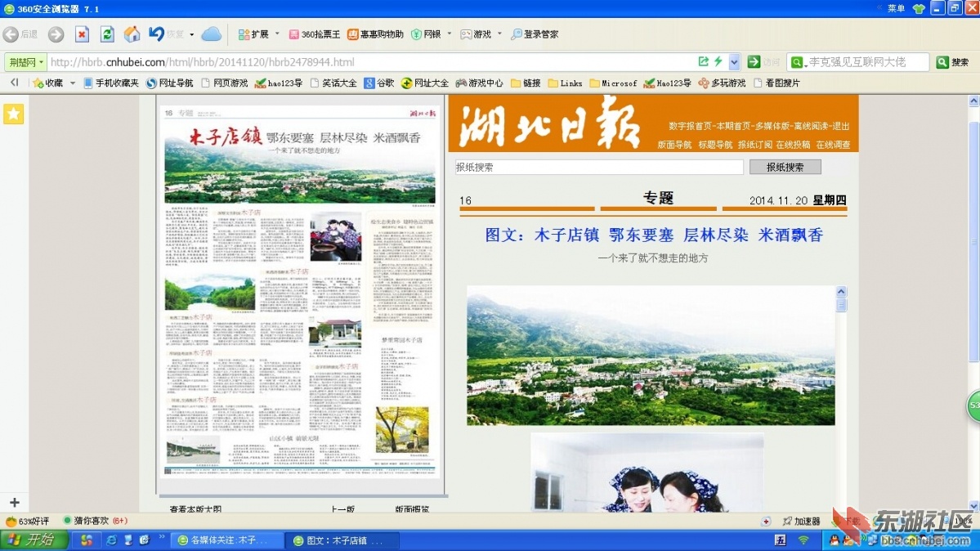Toggle the lightning speed mode icon
Screen dimensions: 980x551
(718, 61)
